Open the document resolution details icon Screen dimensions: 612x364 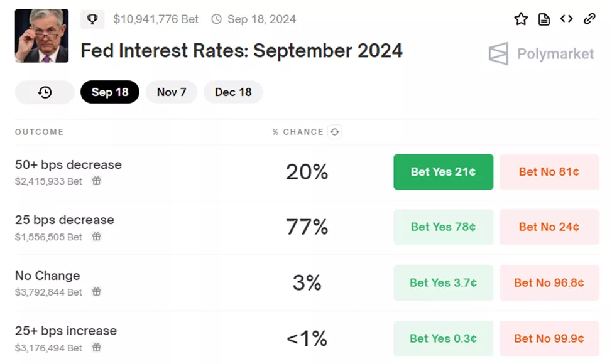click(544, 19)
